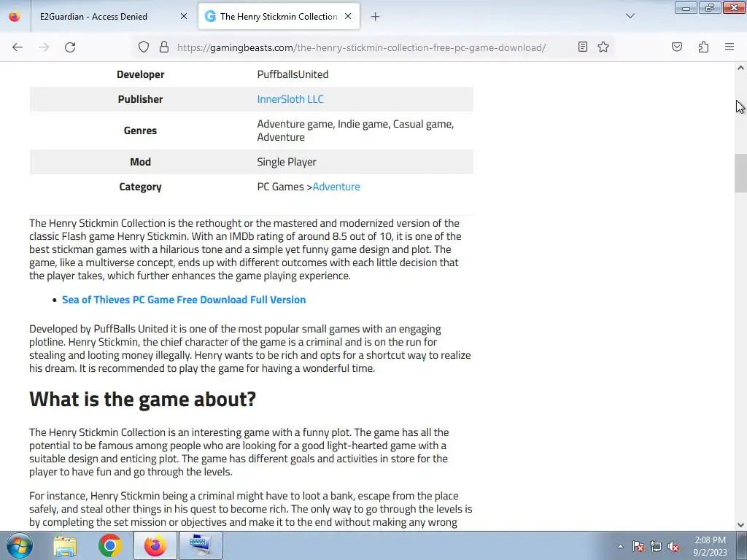Image resolution: width=747 pixels, height=560 pixels.
Task: Close The Henry Stickmin Collection tab
Action: [348, 16]
